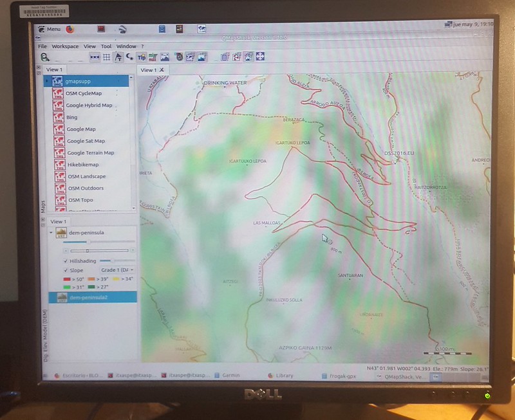Open the Grade 1 slope dropdown
The height and width of the screenshot is (420, 515).
(117, 270)
